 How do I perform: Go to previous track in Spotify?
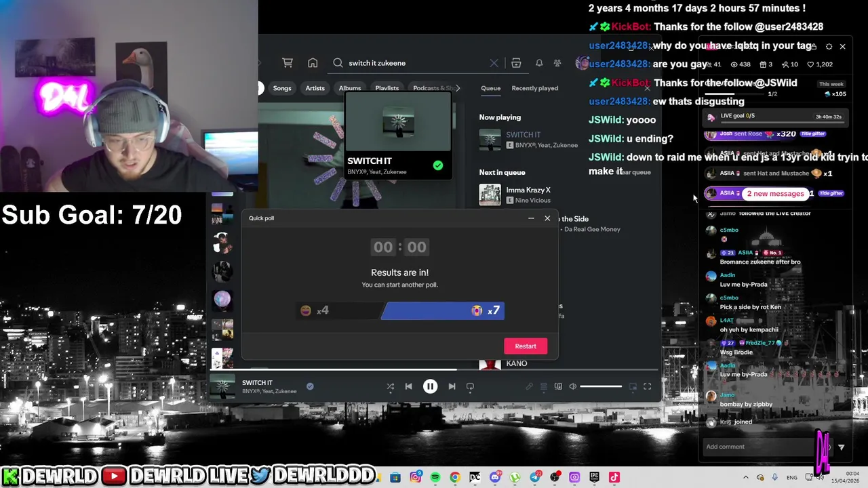tap(409, 386)
